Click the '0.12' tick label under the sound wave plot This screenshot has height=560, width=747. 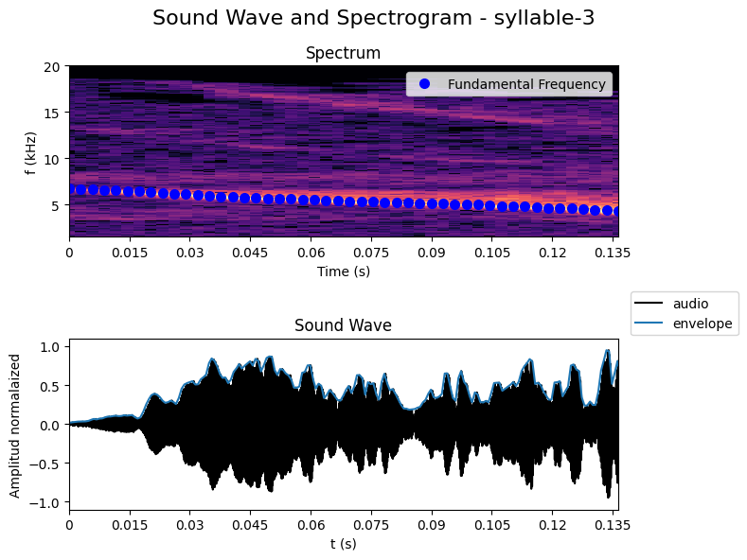tap(553, 525)
